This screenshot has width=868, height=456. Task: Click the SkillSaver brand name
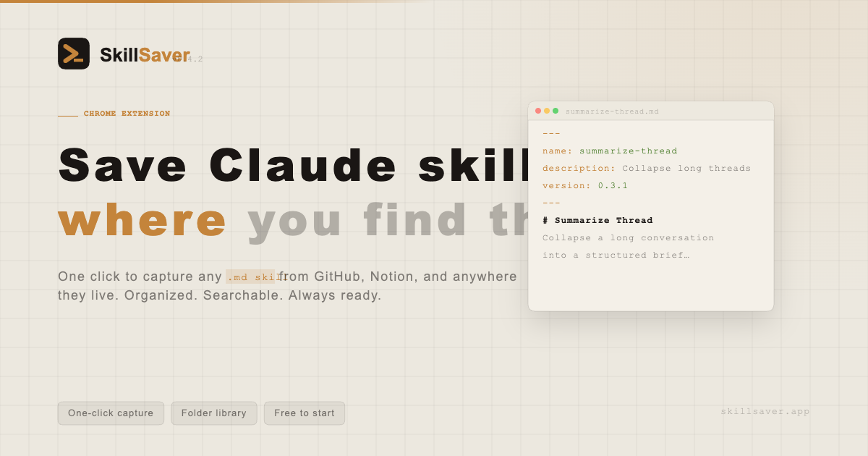click(x=145, y=55)
